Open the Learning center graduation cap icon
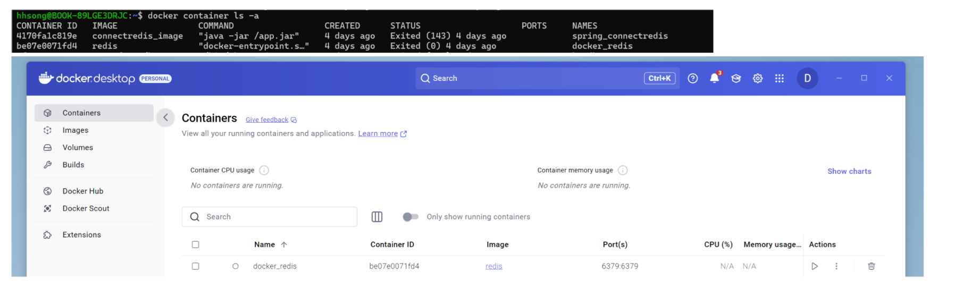 pyautogui.click(x=736, y=78)
